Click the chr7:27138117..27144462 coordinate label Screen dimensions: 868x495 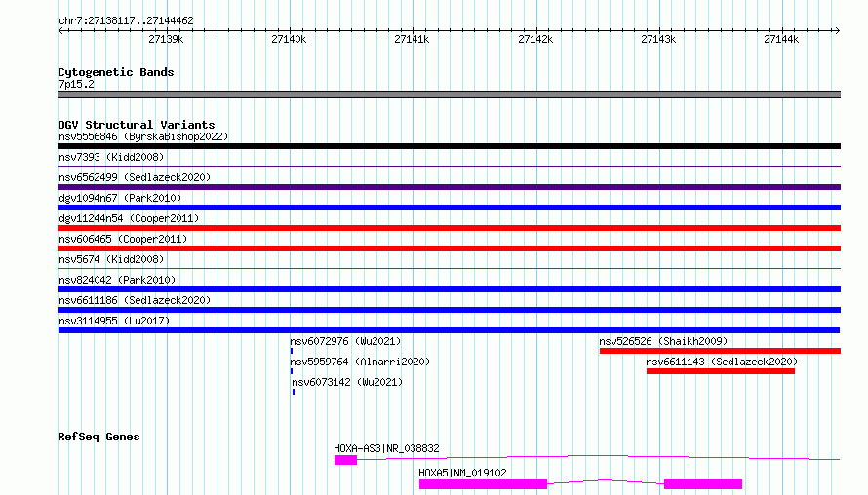click(x=126, y=21)
